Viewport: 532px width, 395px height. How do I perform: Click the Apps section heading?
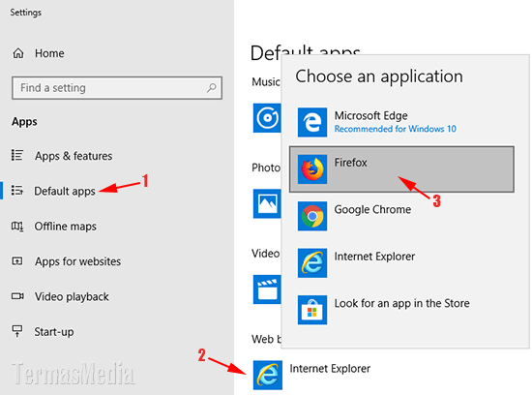(24, 122)
